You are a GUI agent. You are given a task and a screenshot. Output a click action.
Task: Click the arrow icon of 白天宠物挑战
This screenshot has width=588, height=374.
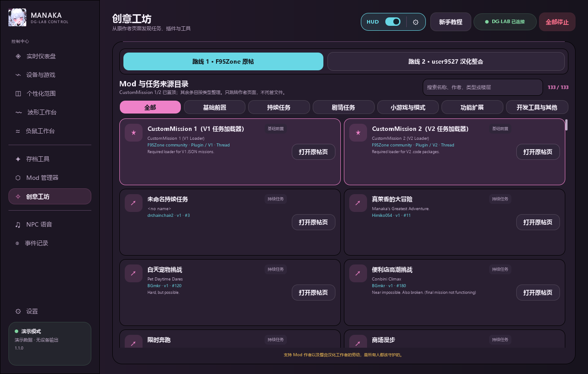pyautogui.click(x=134, y=273)
